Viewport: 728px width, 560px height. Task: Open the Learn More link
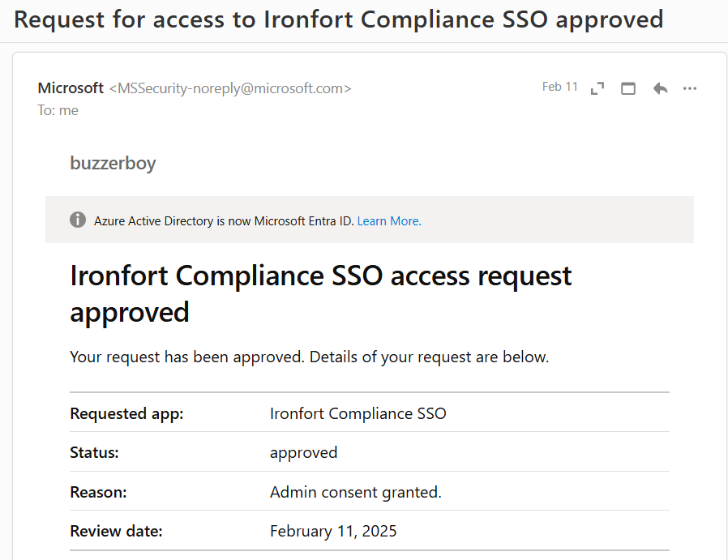click(x=389, y=220)
